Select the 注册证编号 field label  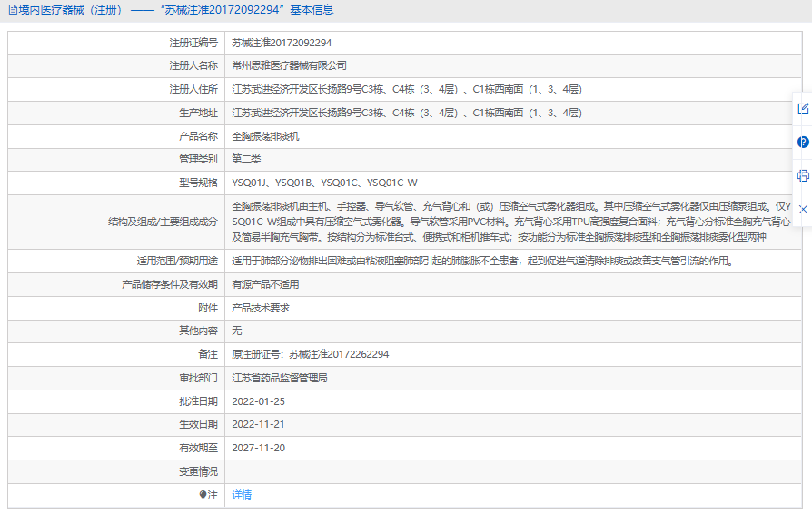[x=193, y=43]
